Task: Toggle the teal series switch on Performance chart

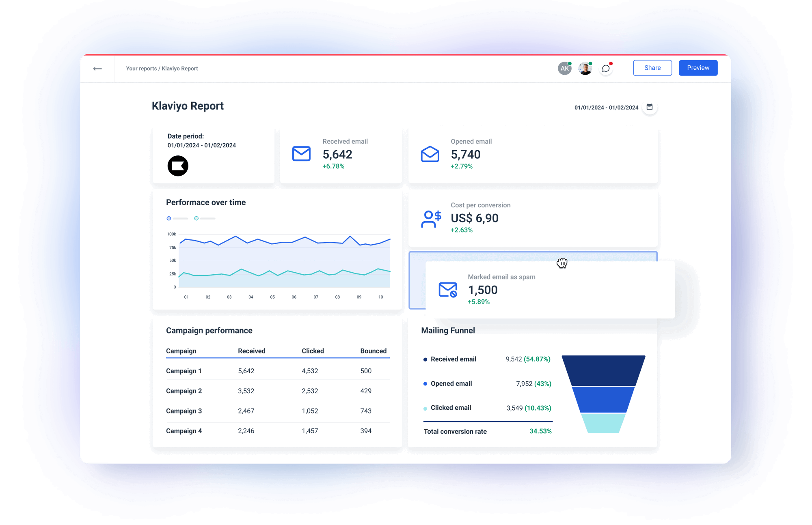Action: pyautogui.click(x=197, y=218)
